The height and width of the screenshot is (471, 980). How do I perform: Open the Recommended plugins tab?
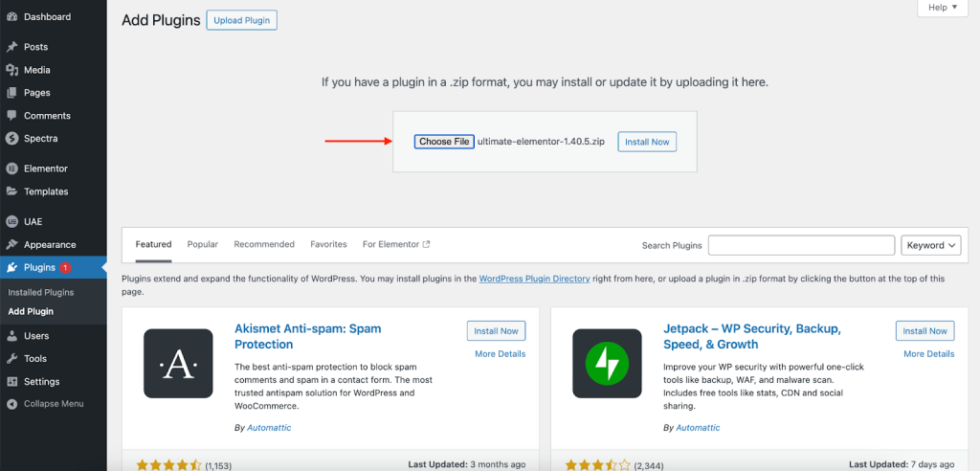click(264, 244)
